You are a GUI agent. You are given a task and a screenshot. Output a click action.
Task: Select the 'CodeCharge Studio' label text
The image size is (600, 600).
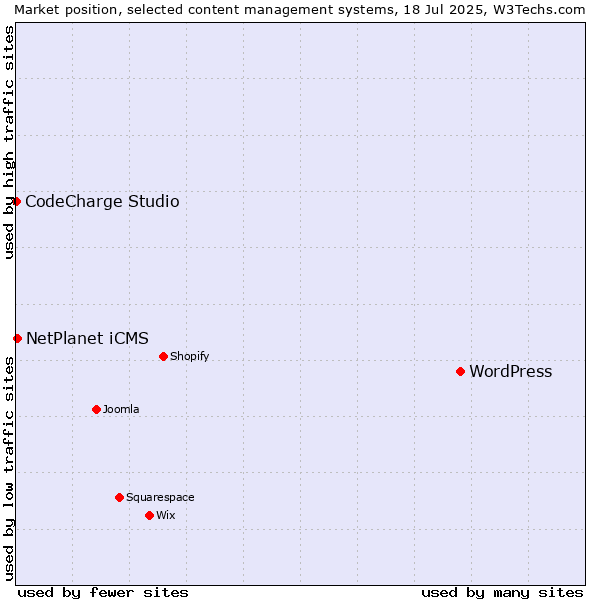click(x=102, y=202)
